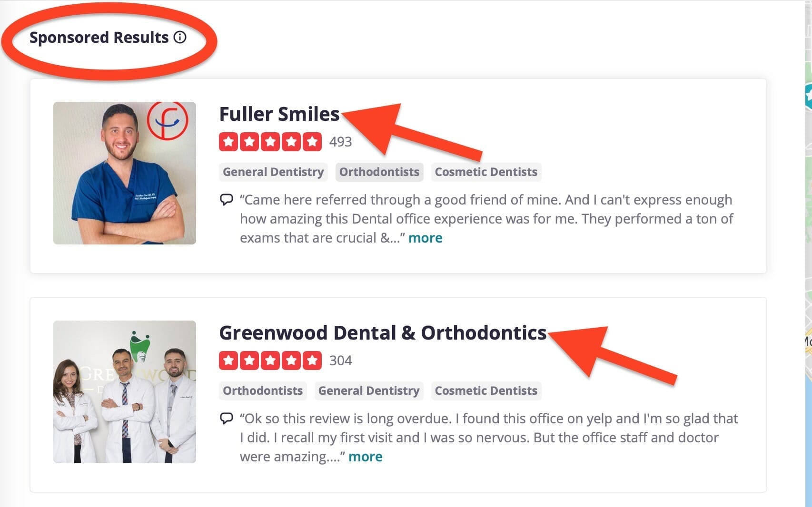Select the General Dentistry tag under Fuller Smiles
This screenshot has height=507, width=812.
point(273,172)
